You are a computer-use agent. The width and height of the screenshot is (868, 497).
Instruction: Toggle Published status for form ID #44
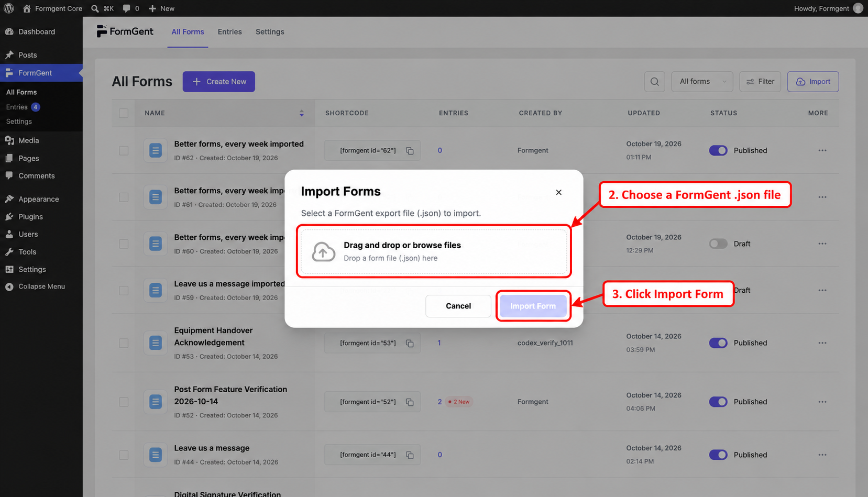coord(718,455)
